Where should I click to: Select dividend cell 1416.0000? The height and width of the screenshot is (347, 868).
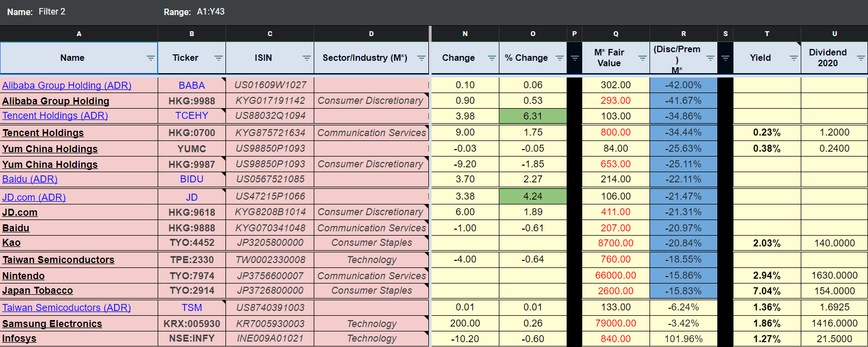tap(835, 323)
